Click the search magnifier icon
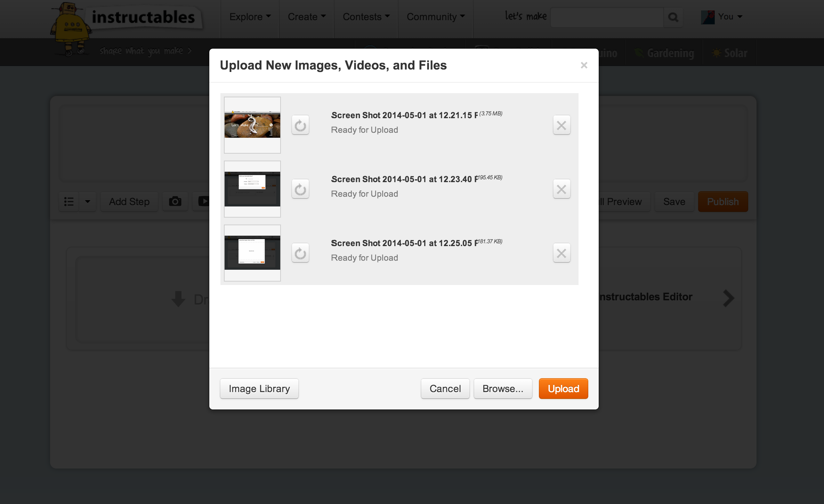Image resolution: width=824 pixels, height=504 pixels. (x=673, y=17)
